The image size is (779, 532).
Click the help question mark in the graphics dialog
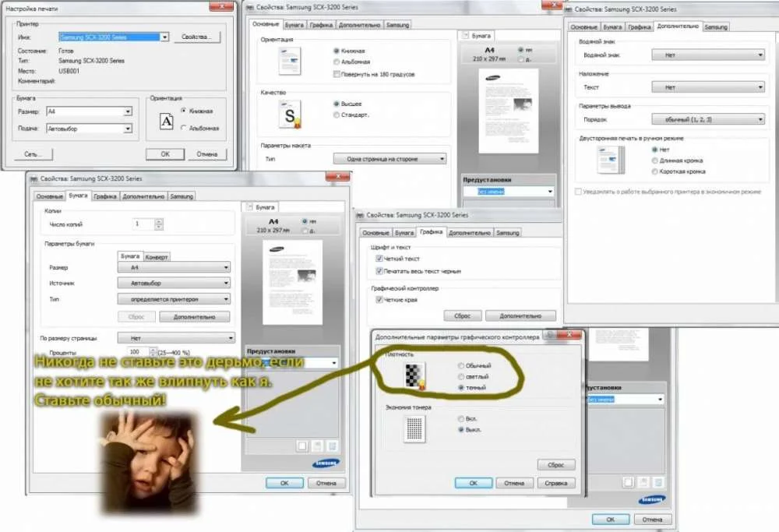coord(549,335)
